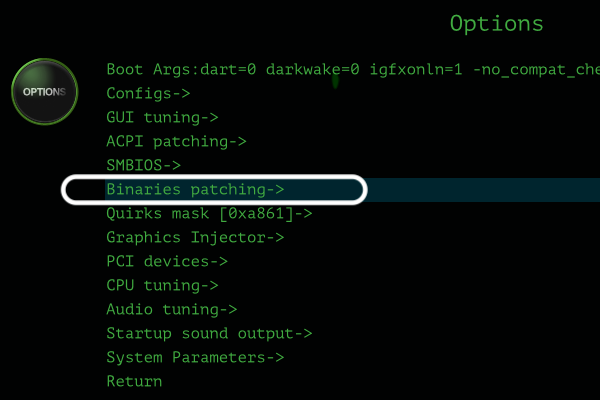Open the System Parameters submenu
600x400 pixels.
pyautogui.click(x=195, y=358)
